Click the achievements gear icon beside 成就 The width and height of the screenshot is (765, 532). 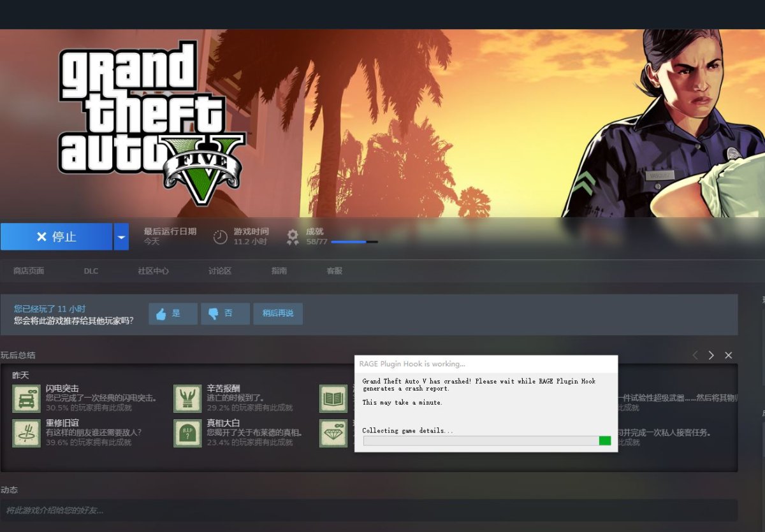pos(293,237)
